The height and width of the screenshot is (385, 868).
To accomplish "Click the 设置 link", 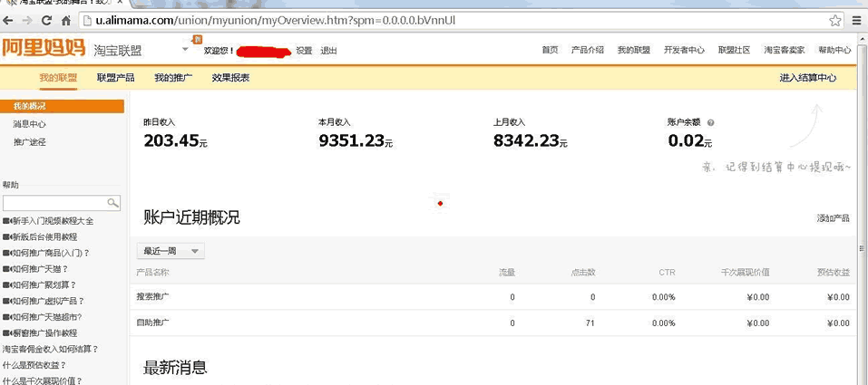I will [x=304, y=51].
